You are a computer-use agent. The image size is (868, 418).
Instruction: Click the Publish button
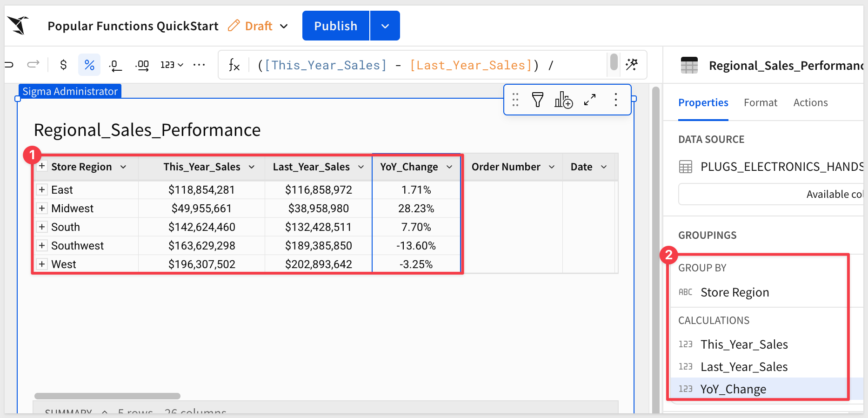coord(335,26)
